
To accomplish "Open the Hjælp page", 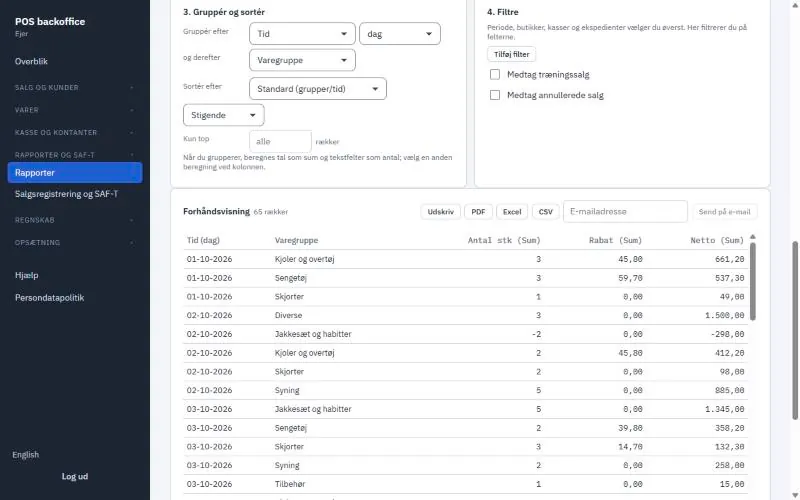I will (27, 275).
